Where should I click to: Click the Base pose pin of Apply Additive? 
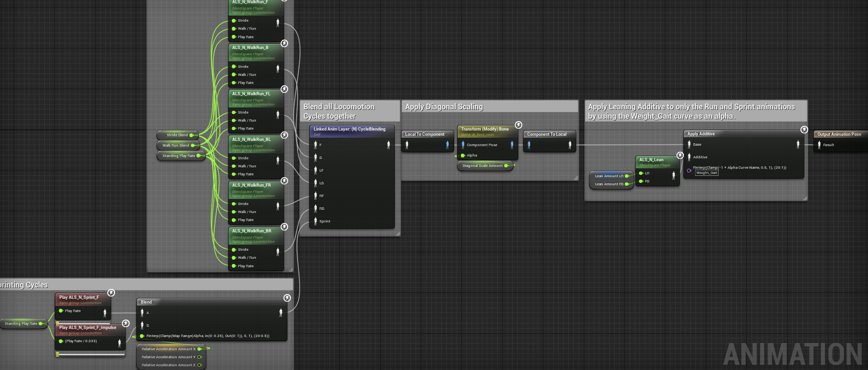point(689,145)
